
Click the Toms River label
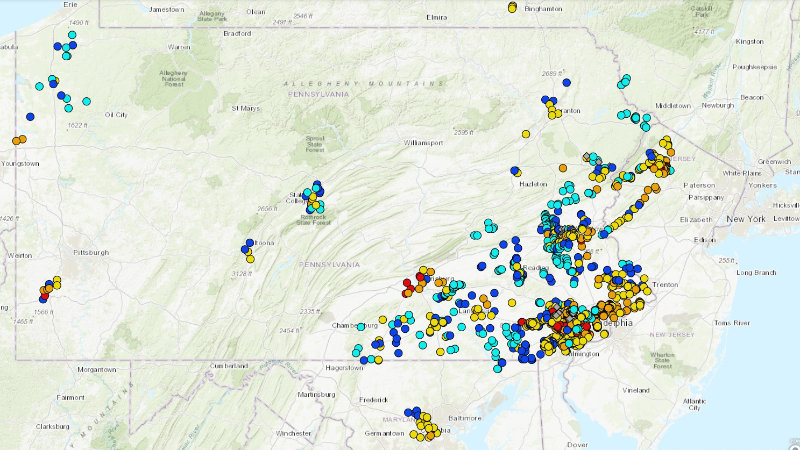tap(732, 323)
